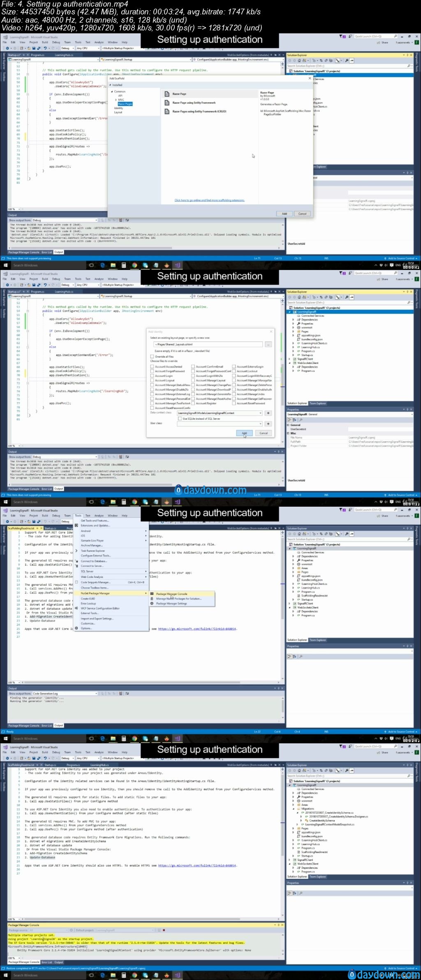Viewport: 421px width, 980px height.
Task: Click the Package Manager Console submenu icon
Action: click(x=152, y=594)
